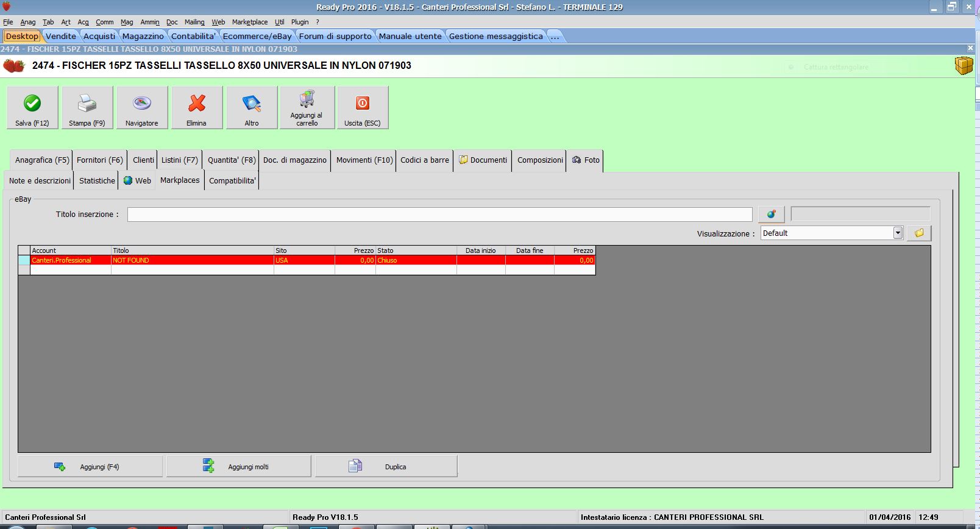The width and height of the screenshot is (980, 529).
Task: Switch to Note e descrizioni tab
Action: (x=40, y=181)
